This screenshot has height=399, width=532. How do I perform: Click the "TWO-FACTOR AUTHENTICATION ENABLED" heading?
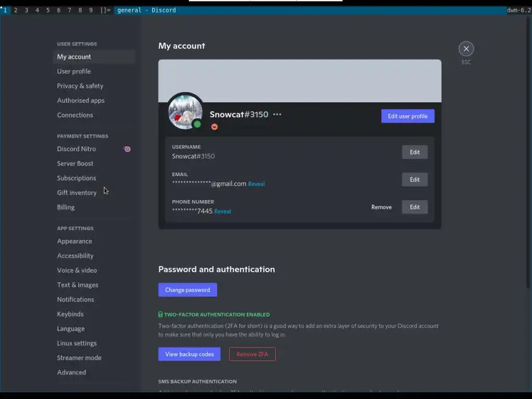(x=217, y=314)
